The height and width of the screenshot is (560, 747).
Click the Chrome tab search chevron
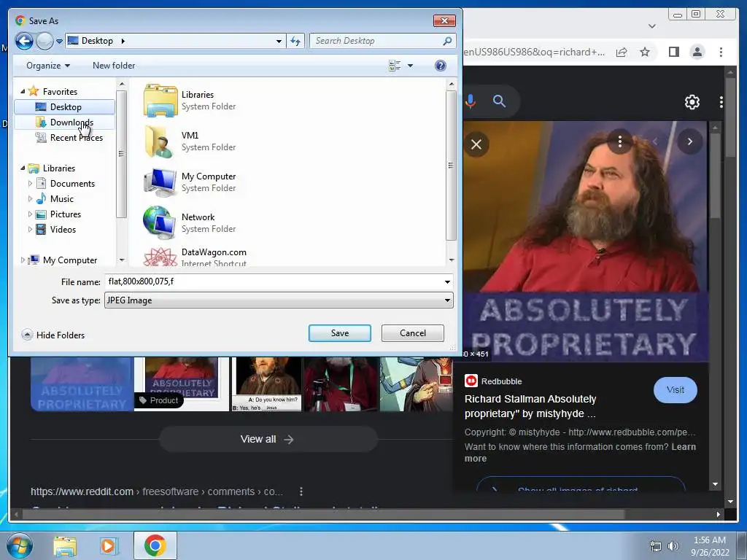click(652, 26)
